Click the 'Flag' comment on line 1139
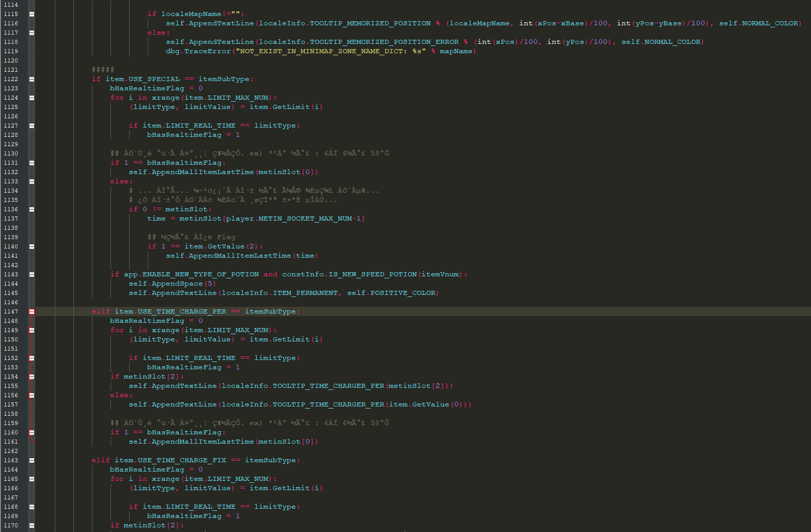811x532 pixels. [226, 237]
